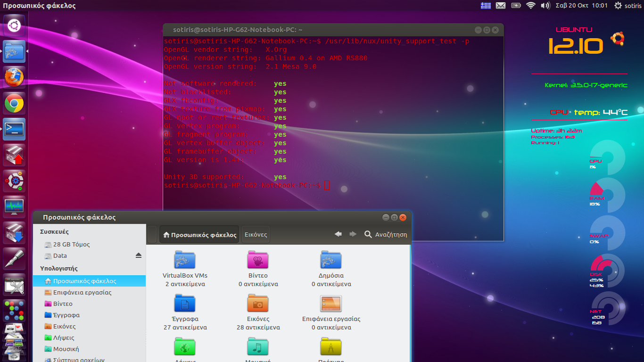The height and width of the screenshot is (362, 644).
Task: Open the Δημόσια folder
Action: click(331, 259)
